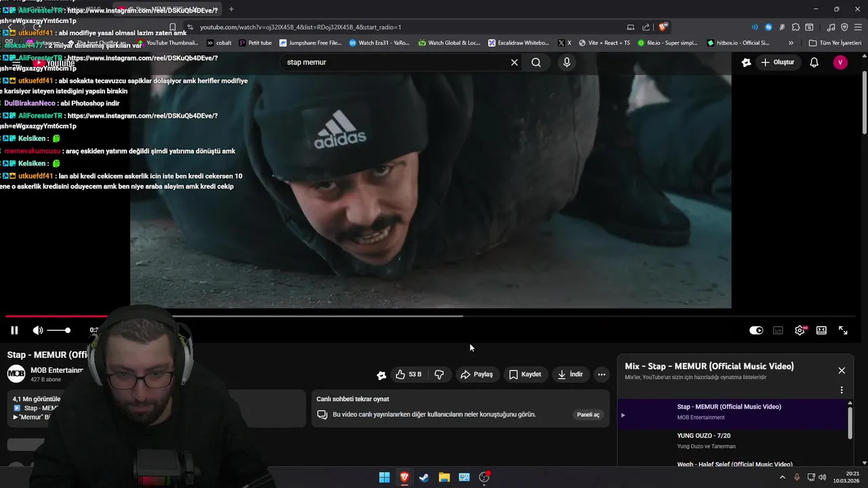Image resolution: width=868 pixels, height=488 pixels.
Task: Expand the bookmarks overflow chevron
Action: click(x=791, y=43)
